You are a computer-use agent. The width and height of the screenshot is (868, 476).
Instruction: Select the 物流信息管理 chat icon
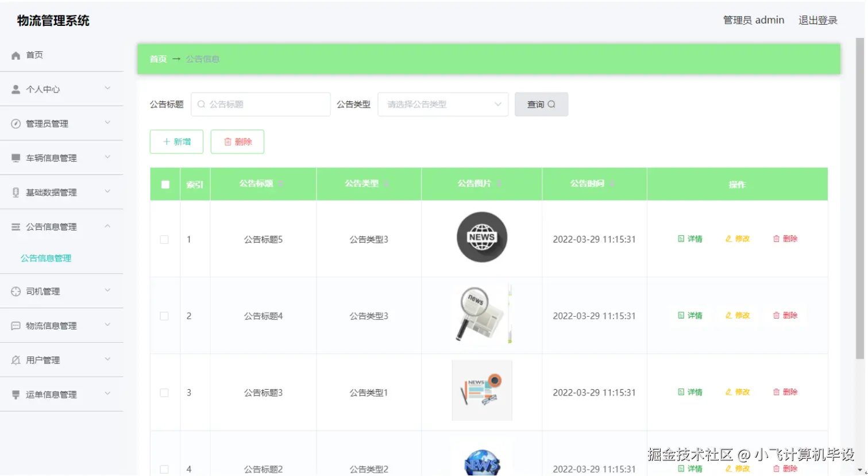(16, 325)
